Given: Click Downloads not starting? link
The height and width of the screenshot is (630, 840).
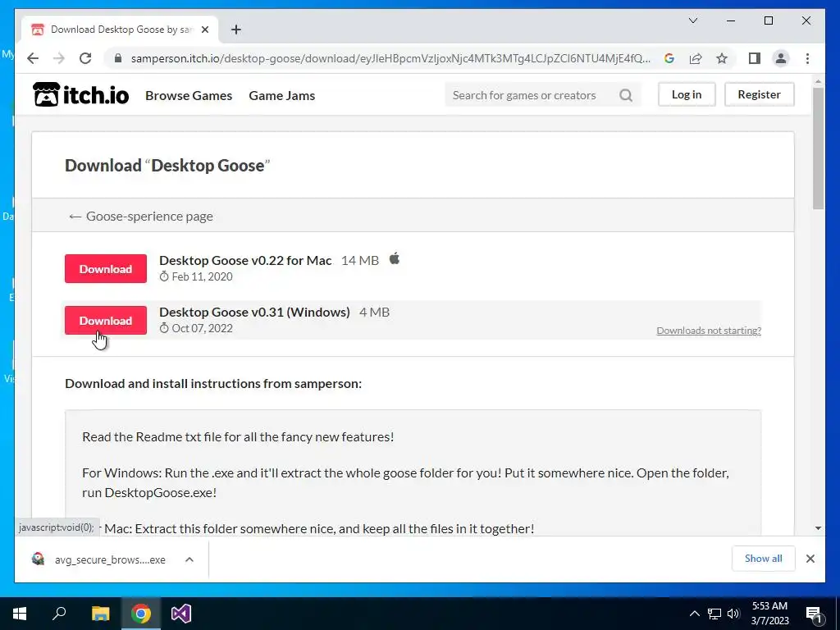Looking at the screenshot, I should pyautogui.click(x=709, y=331).
